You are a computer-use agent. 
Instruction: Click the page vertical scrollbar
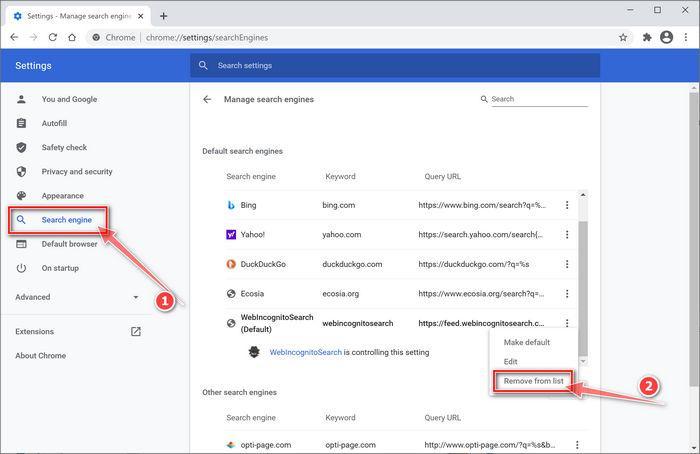pyautogui.click(x=693, y=238)
